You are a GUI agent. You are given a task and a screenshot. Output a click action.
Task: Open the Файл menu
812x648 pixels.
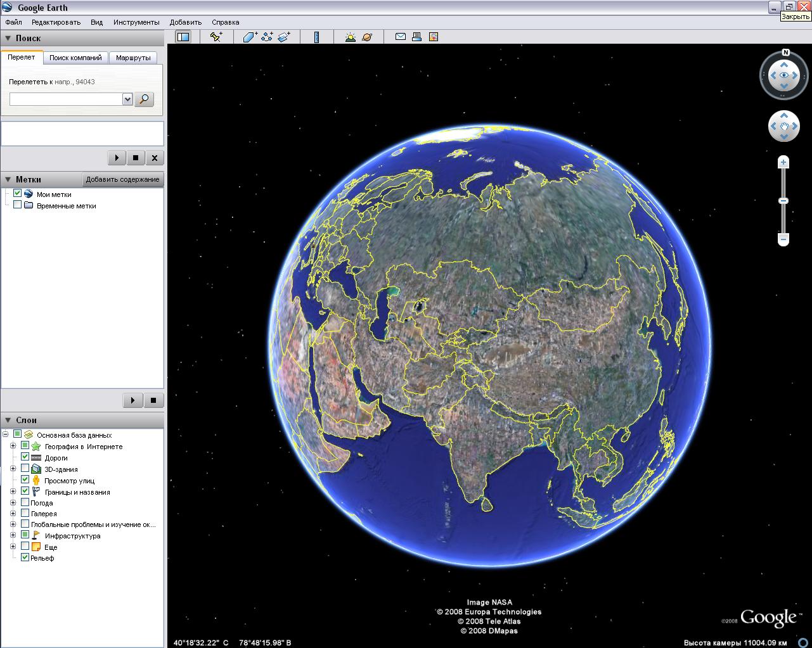point(13,22)
